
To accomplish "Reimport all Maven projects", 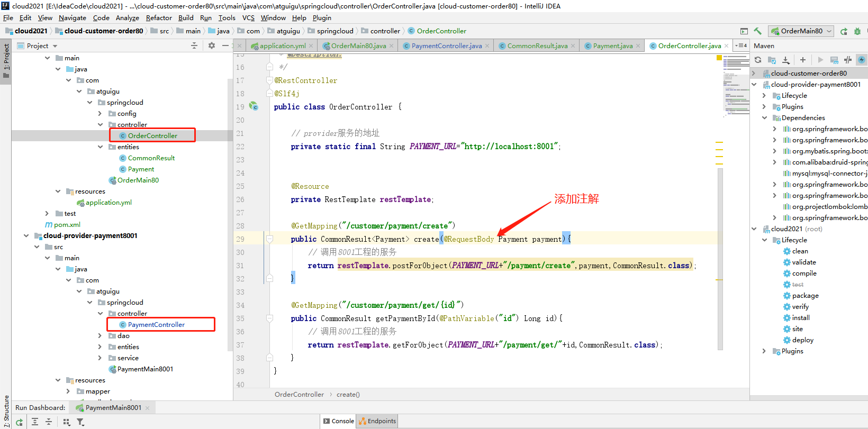I will [x=758, y=60].
